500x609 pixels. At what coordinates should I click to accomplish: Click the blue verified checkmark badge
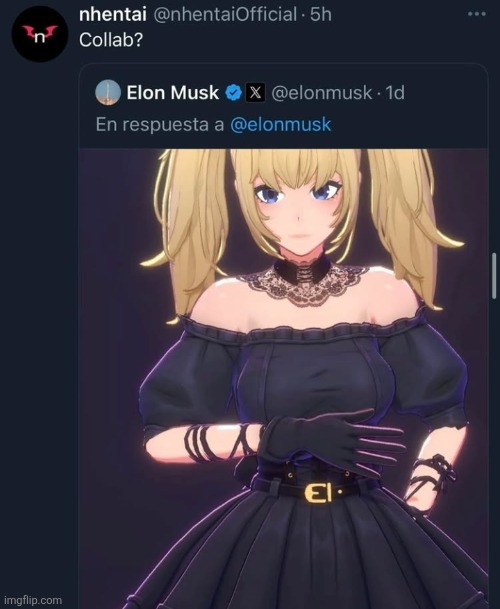tap(234, 92)
